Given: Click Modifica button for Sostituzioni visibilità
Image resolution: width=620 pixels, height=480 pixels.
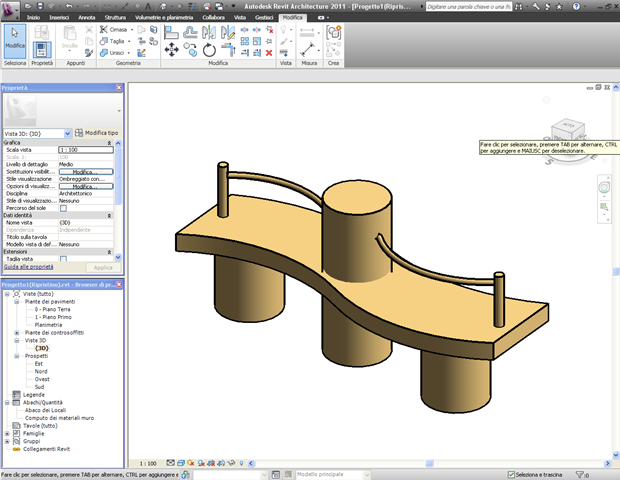Looking at the screenshot, I should pos(84,171).
